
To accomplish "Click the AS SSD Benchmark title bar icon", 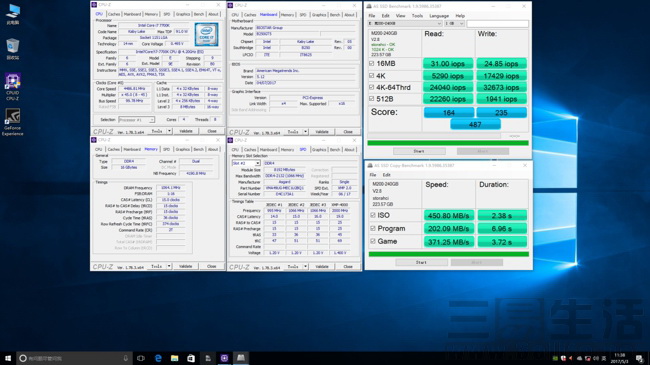I will click(x=369, y=6).
